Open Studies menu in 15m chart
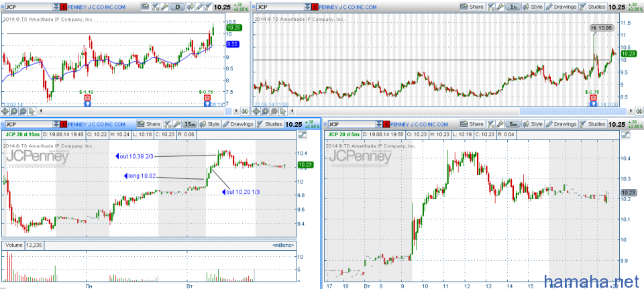 (270, 124)
